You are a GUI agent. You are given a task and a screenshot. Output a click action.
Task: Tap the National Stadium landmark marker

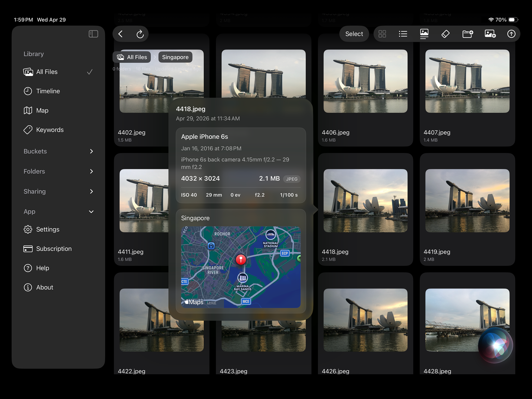(x=271, y=235)
